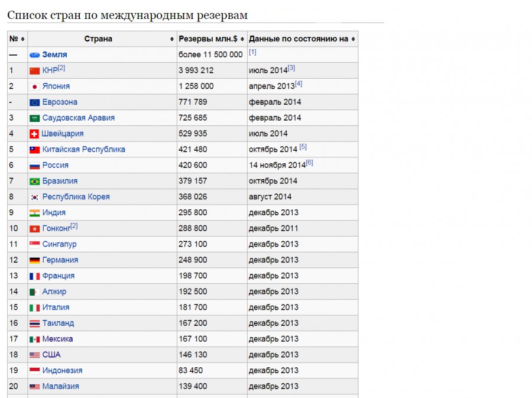
Task: Select the reserves value 146 130
Action: (193, 355)
